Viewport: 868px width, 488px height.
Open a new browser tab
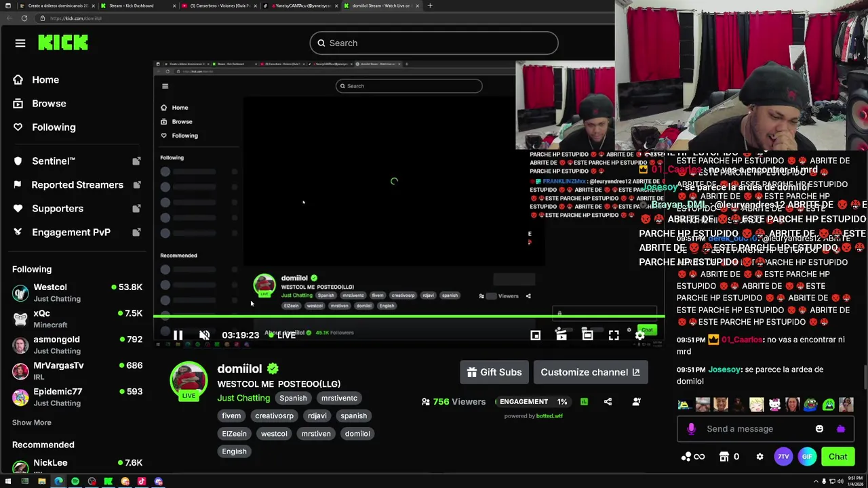429,5
